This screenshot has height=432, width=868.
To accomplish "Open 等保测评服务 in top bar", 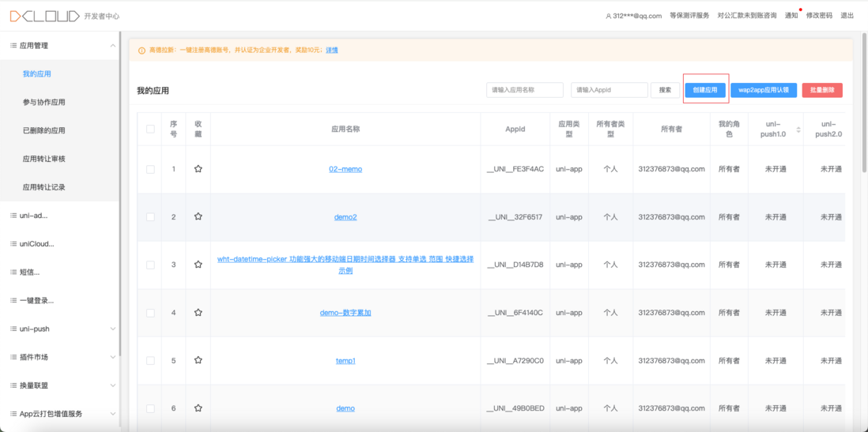I will pos(689,16).
